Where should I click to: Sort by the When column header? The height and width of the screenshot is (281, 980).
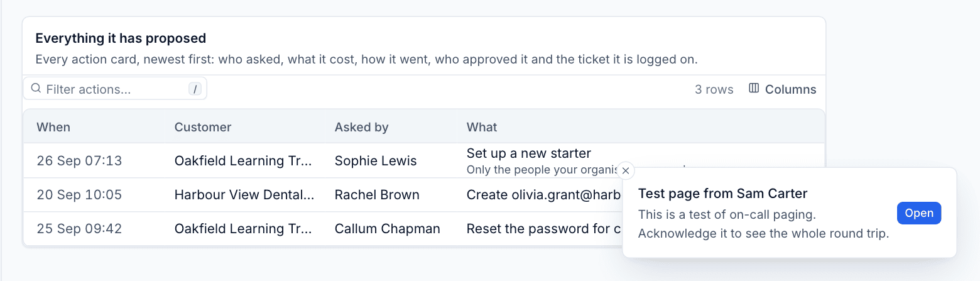coord(53,127)
